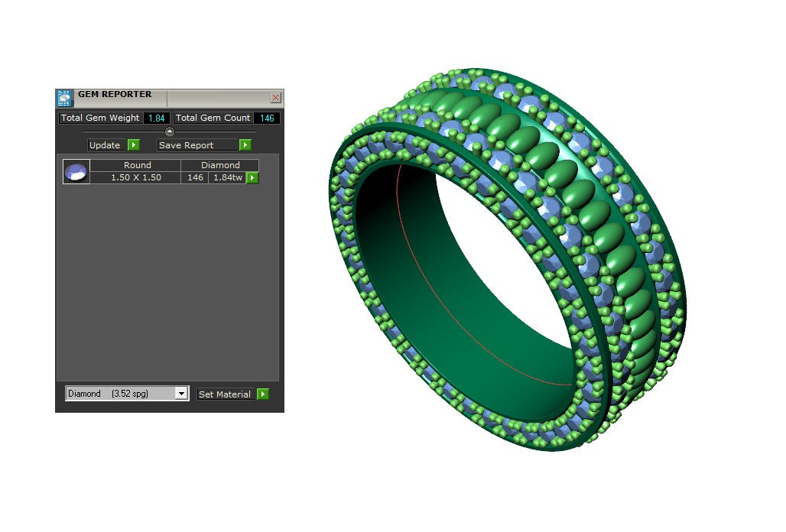Click the green arrow beside Set Material
786x532 pixels.
click(262, 394)
